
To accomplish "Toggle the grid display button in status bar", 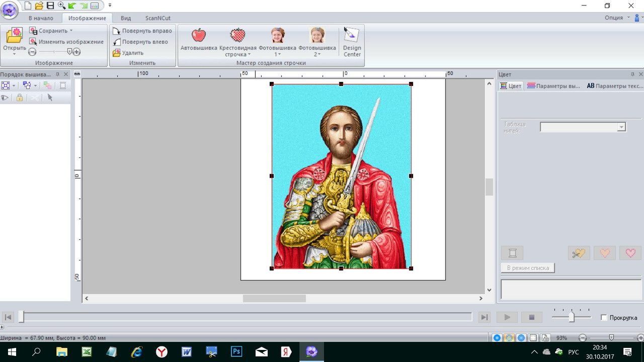I will pos(533,338).
